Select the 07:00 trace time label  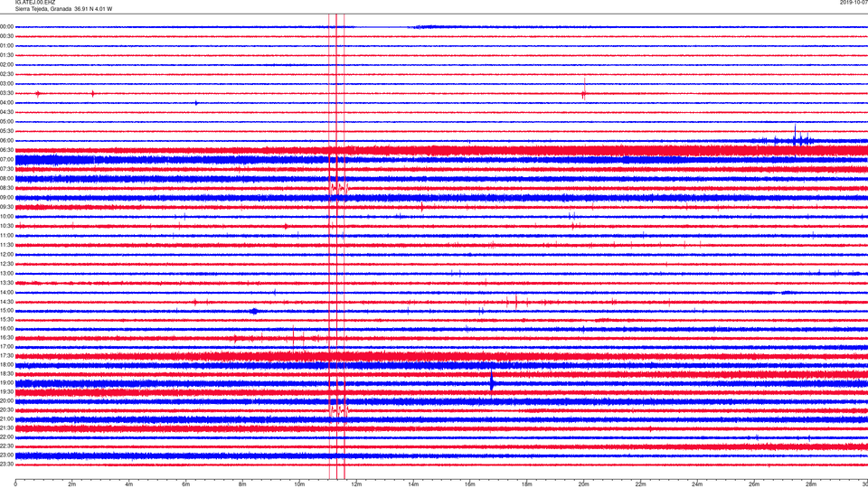pos(6,159)
